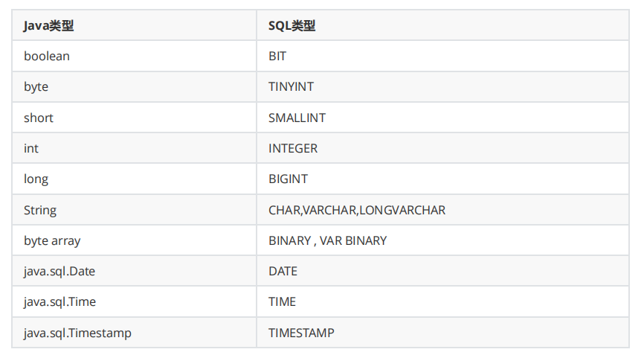
Task: Click the BINARY , VAR BINARY cell
Action: tap(327, 240)
